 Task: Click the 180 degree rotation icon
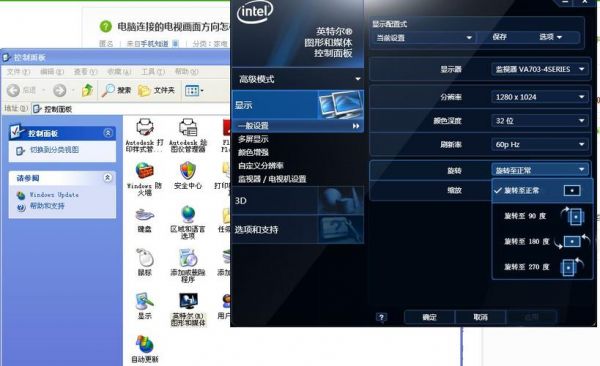[x=572, y=241]
